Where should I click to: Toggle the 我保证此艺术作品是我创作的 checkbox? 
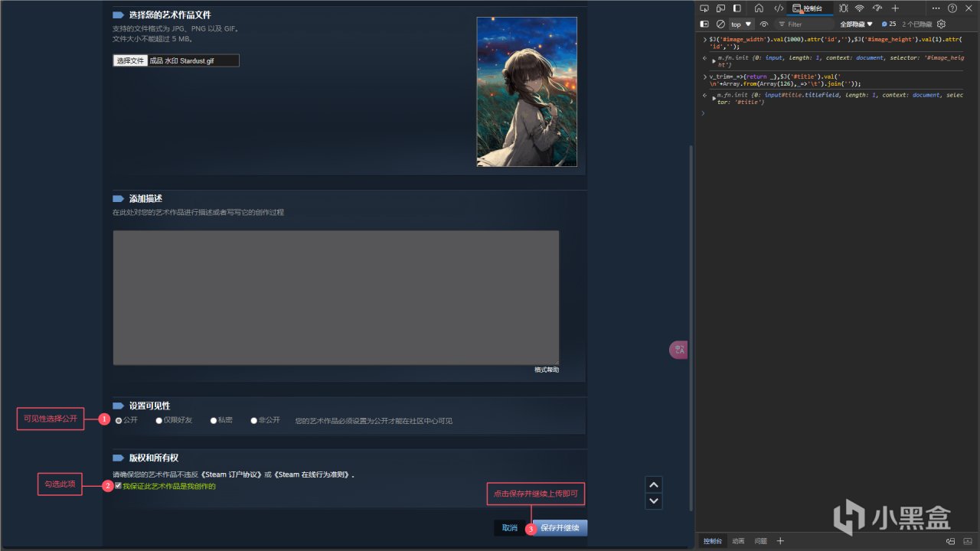click(x=118, y=486)
